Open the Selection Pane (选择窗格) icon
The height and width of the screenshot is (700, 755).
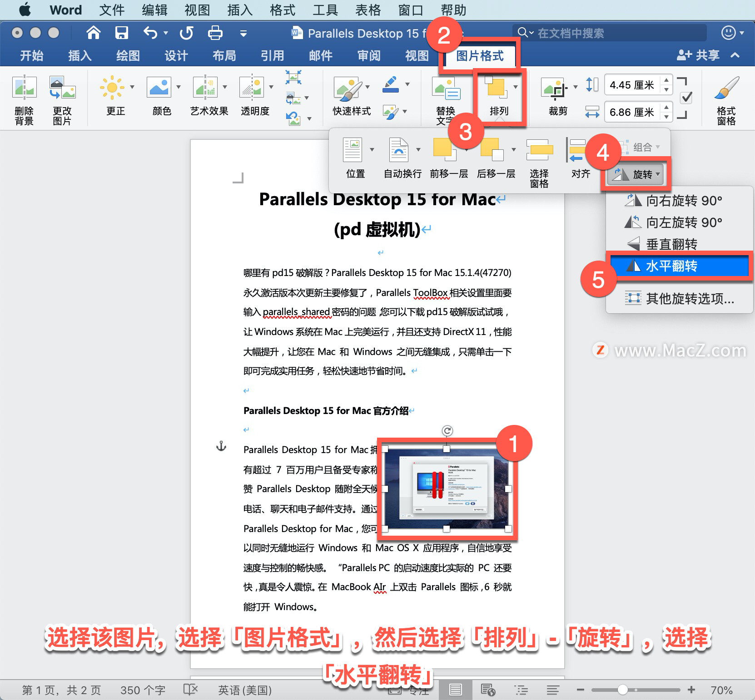pyautogui.click(x=539, y=150)
